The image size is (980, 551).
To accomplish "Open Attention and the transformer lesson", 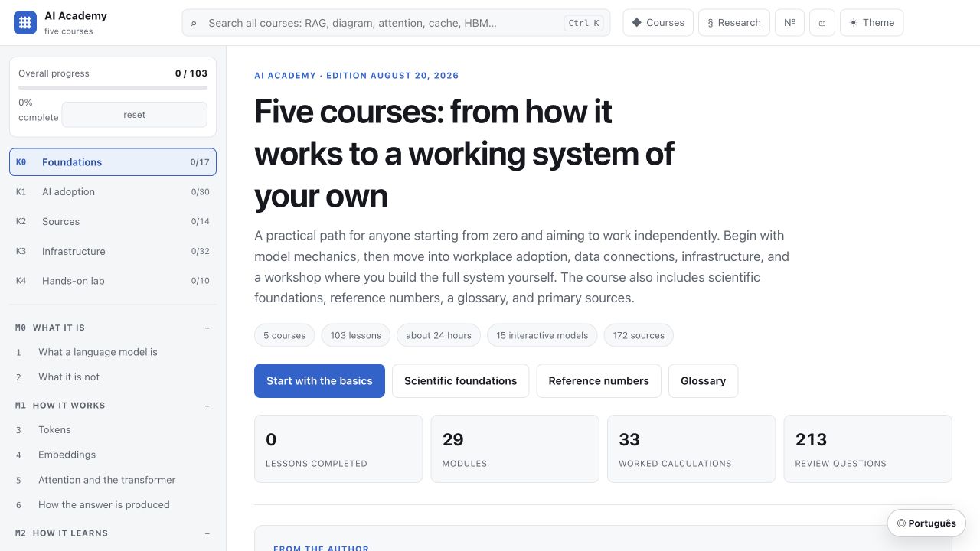I will tap(113, 480).
